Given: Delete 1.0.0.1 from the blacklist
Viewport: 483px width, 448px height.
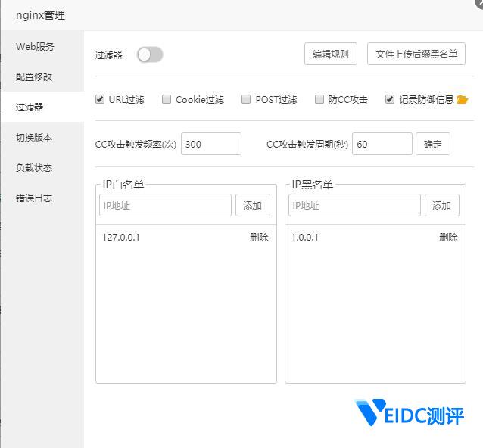Looking at the screenshot, I should 448,237.
